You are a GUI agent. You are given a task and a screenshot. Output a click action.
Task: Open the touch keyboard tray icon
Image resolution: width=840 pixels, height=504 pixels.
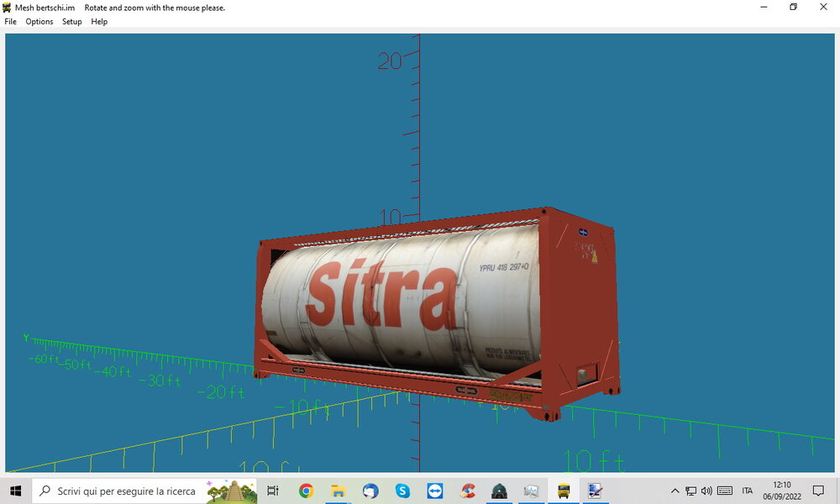pyautogui.click(x=725, y=491)
